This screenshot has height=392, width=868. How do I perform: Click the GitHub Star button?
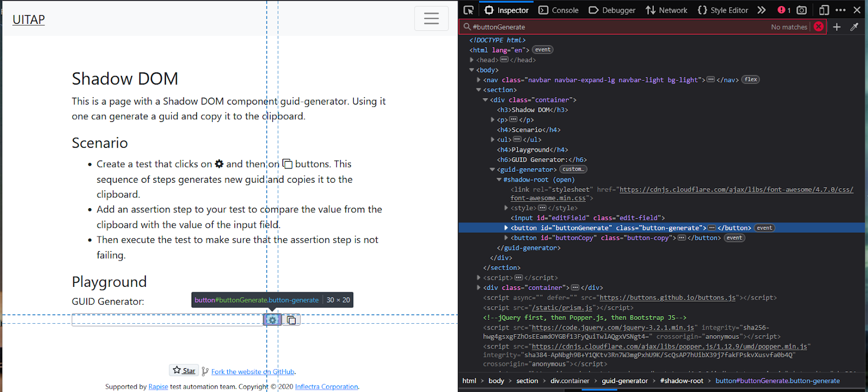[184, 370]
